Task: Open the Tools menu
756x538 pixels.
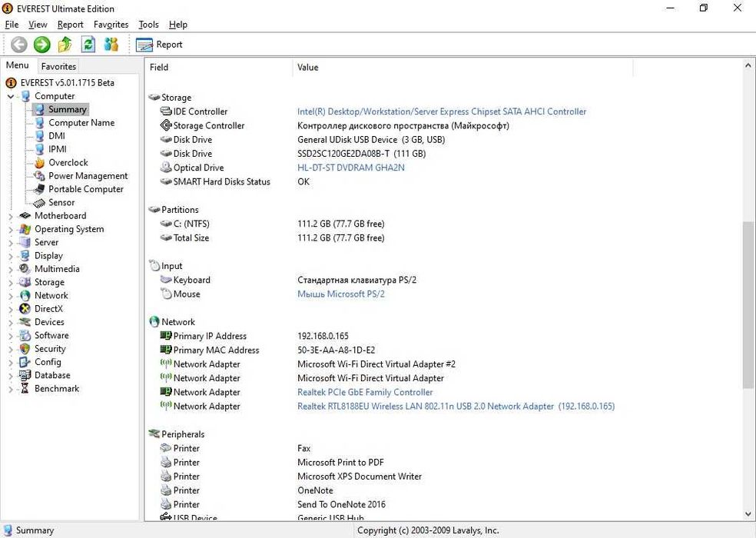Action: click(148, 25)
